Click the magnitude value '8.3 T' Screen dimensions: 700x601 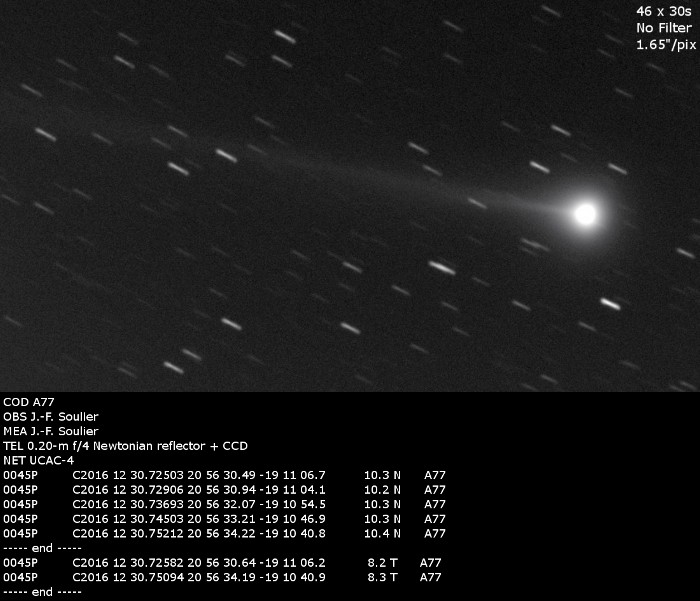(383, 577)
